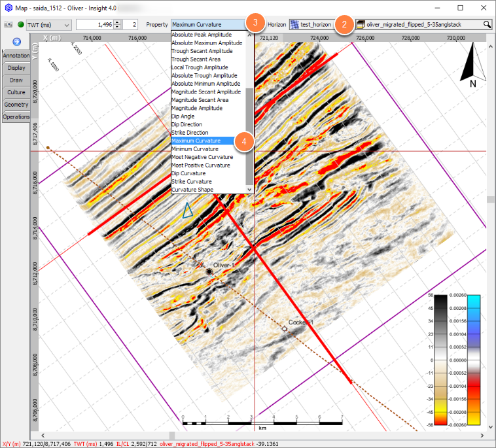Select Absolute Maximum Amplitude option

[208, 43]
